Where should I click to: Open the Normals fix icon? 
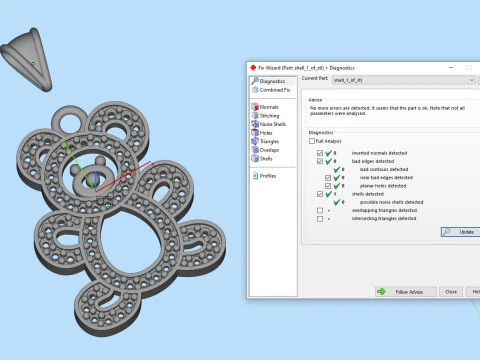pyautogui.click(x=255, y=107)
